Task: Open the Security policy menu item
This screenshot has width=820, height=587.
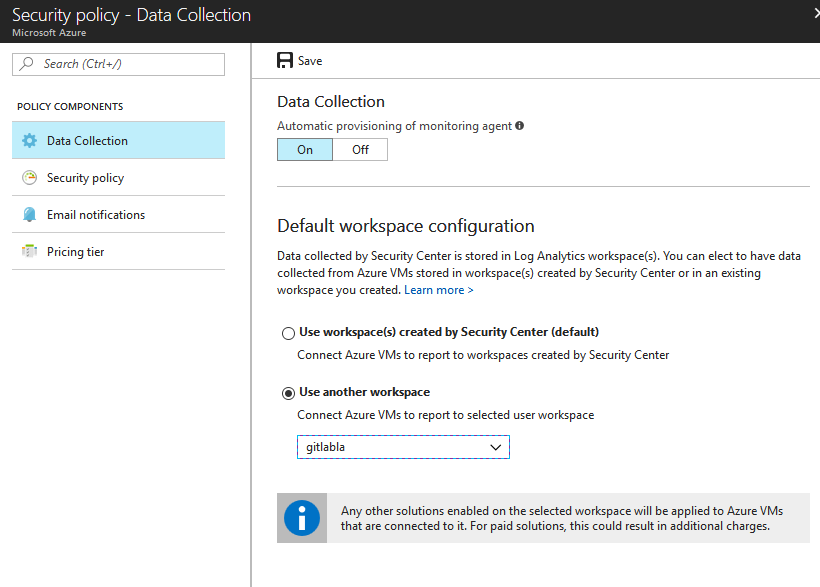Action: coord(86,178)
